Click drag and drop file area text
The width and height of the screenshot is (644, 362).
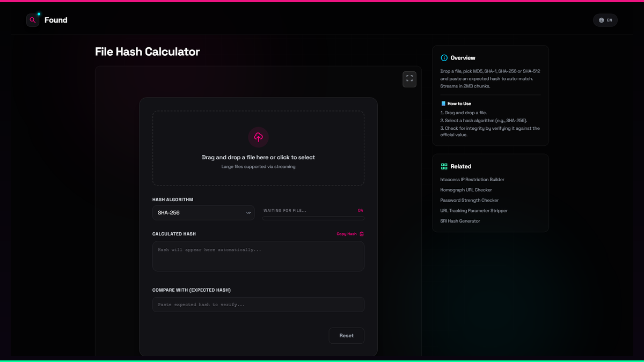(258, 158)
